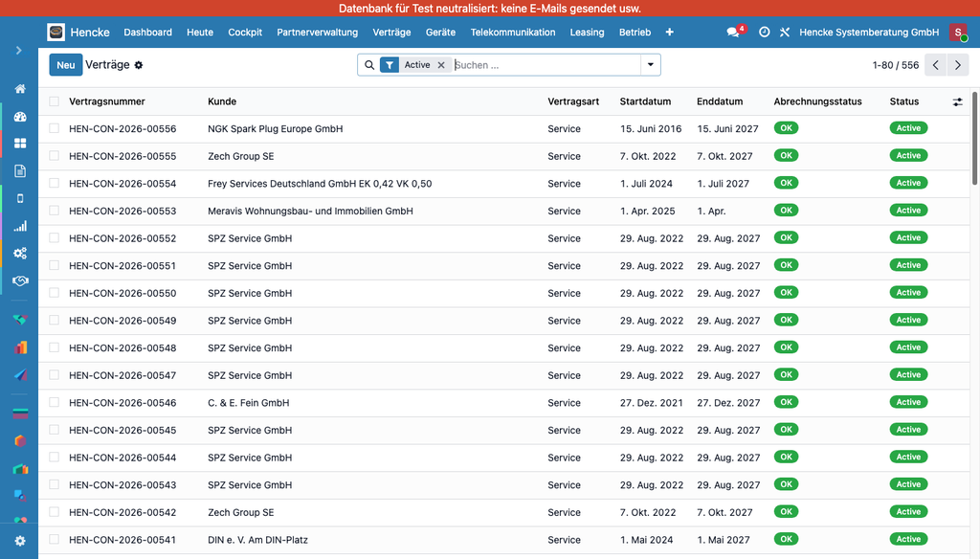
Task: Open the settings gear at sidebar bottom
Action: click(20, 541)
